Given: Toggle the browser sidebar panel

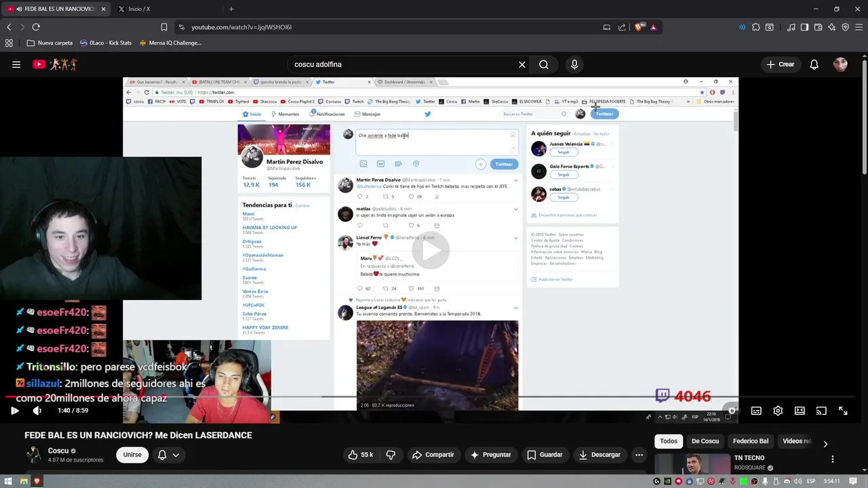Looking at the screenshot, I should [804, 27].
